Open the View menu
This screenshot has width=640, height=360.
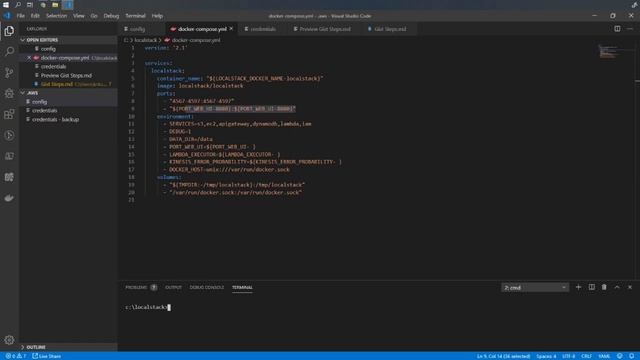pyautogui.click(x=78, y=16)
